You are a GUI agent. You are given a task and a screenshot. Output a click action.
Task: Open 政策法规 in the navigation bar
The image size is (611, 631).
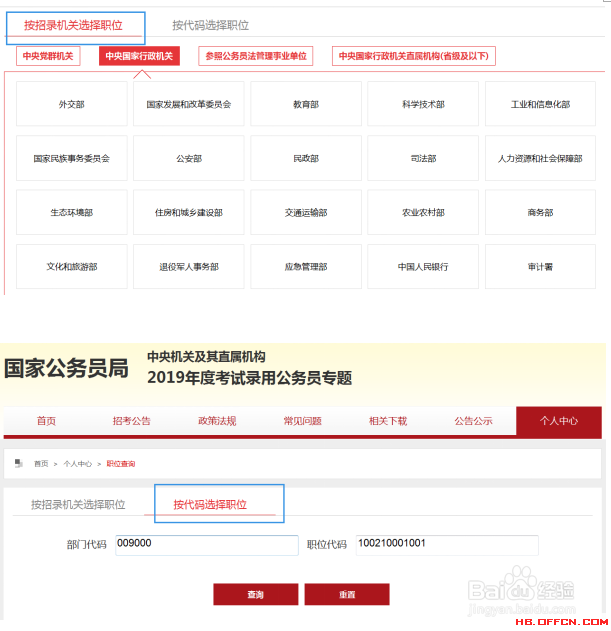(217, 421)
